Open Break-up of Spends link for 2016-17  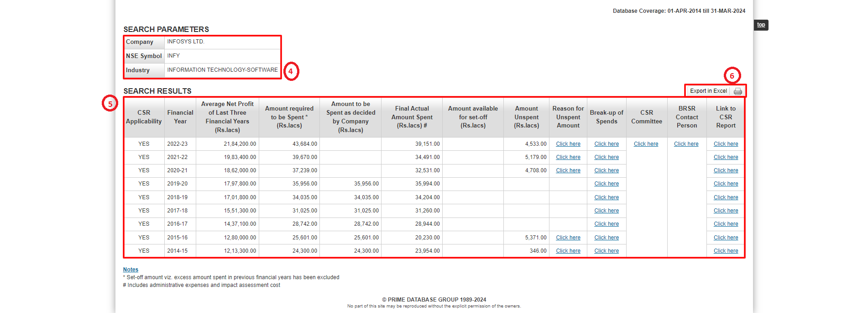[607, 224]
